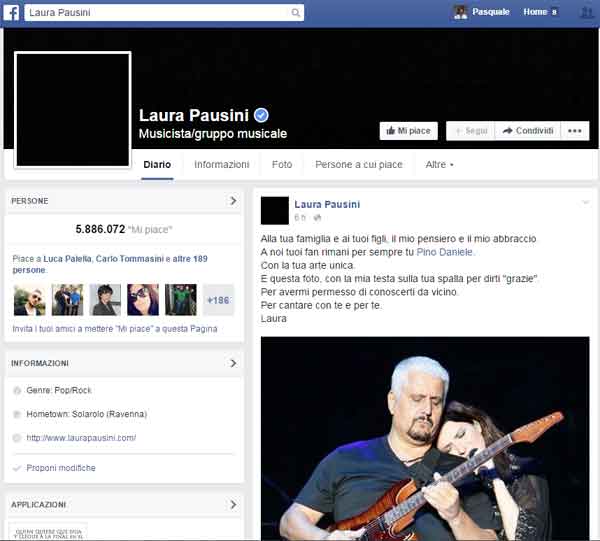Expand the Persone section chevron
The image size is (600, 541).
233,201
